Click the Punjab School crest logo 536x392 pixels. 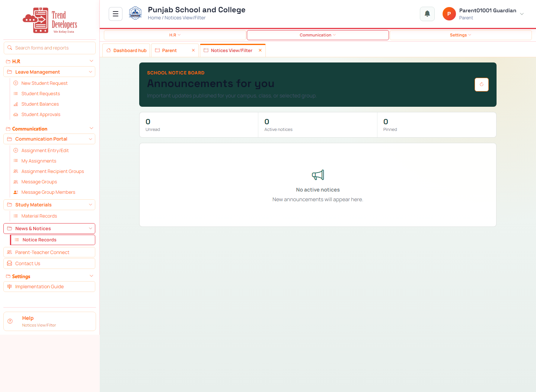click(135, 13)
